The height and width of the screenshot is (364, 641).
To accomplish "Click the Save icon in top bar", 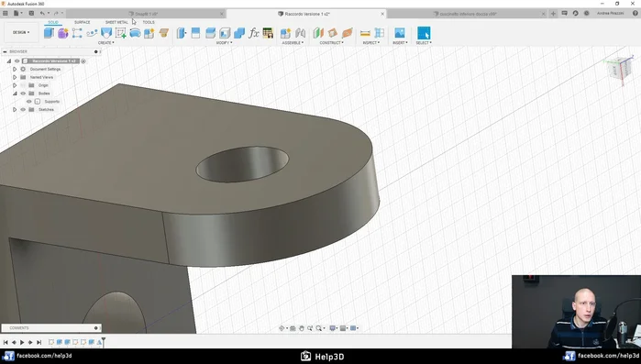I will [31, 14].
